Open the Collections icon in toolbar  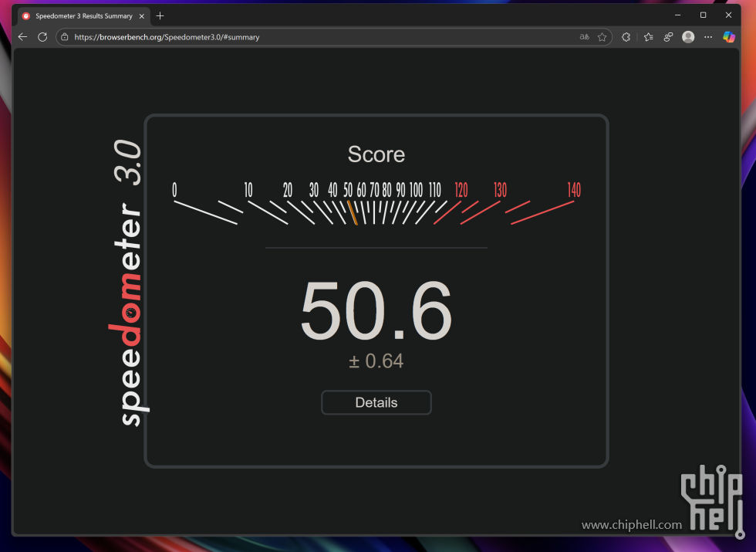coord(668,37)
